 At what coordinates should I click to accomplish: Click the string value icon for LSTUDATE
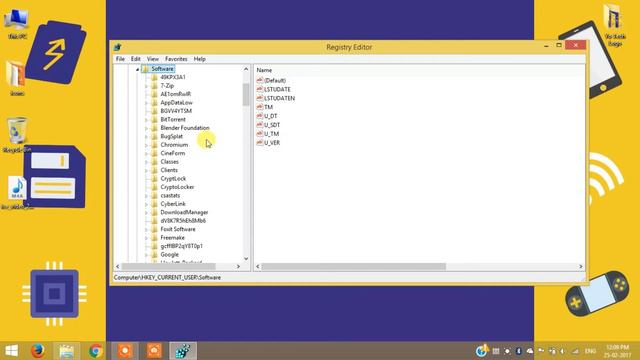pos(260,89)
